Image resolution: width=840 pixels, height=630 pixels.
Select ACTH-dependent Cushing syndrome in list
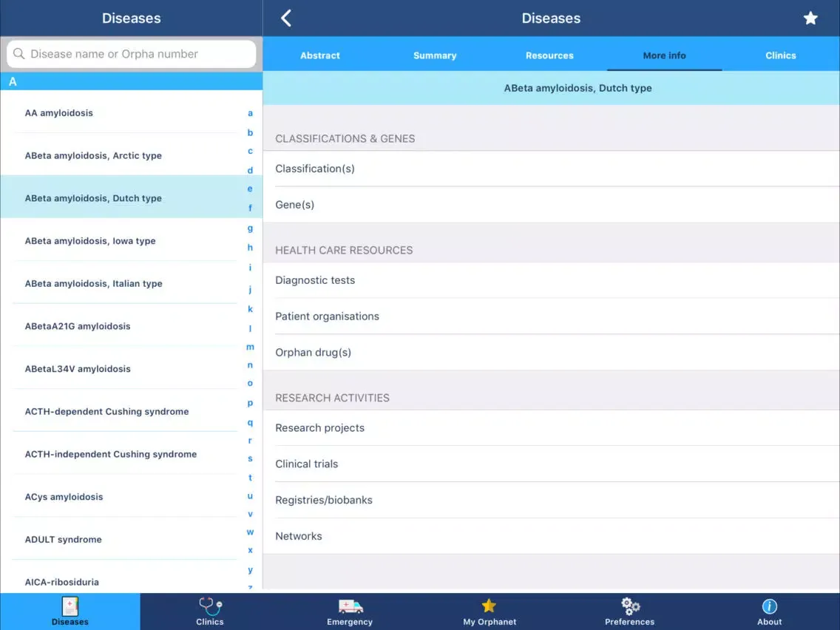click(107, 412)
